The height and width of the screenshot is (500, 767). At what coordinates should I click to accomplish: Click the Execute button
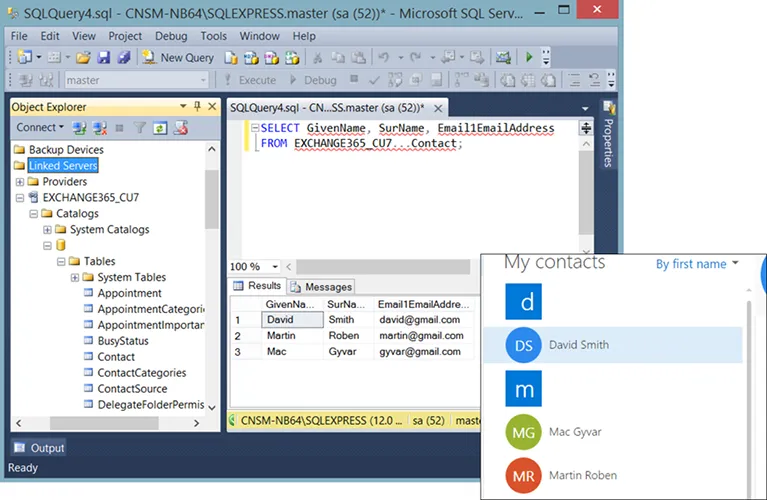(249, 80)
